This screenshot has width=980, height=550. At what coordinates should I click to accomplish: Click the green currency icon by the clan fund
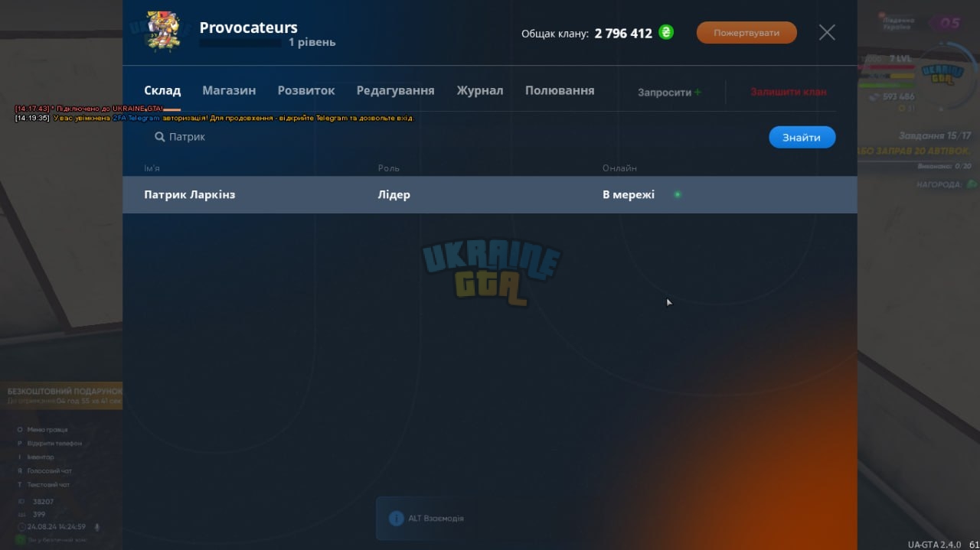click(666, 33)
